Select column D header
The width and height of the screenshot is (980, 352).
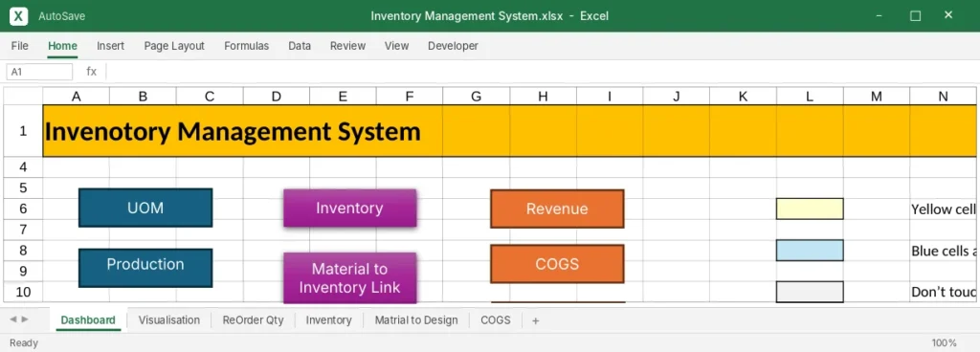pos(277,96)
